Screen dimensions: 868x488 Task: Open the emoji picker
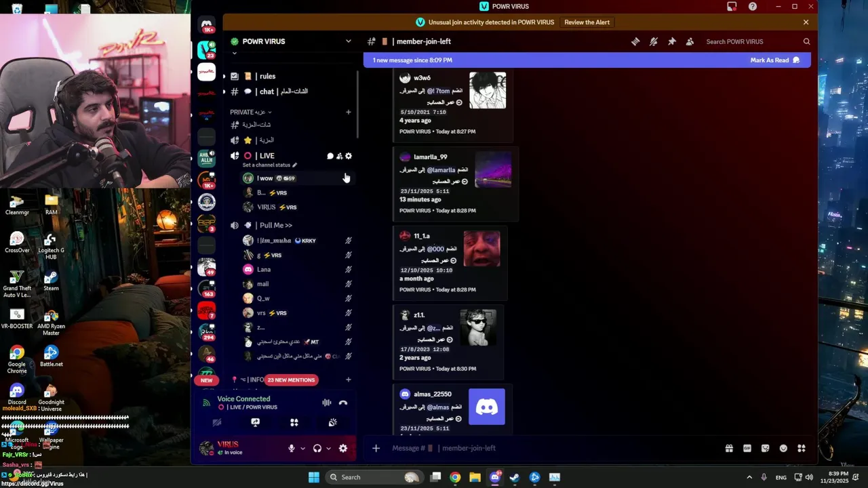784,448
